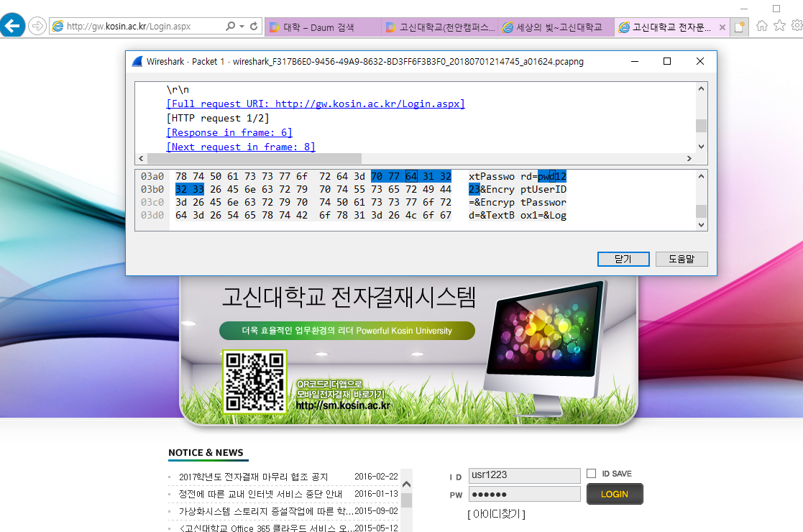Select the hex offset row 03c0
Image resolution: width=803 pixels, height=532 pixels.
tap(152, 202)
